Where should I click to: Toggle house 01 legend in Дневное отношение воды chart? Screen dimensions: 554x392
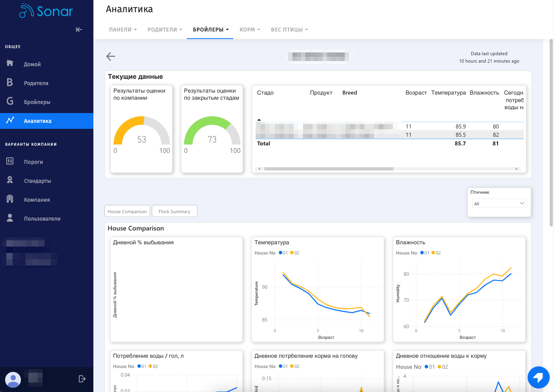click(x=430, y=367)
